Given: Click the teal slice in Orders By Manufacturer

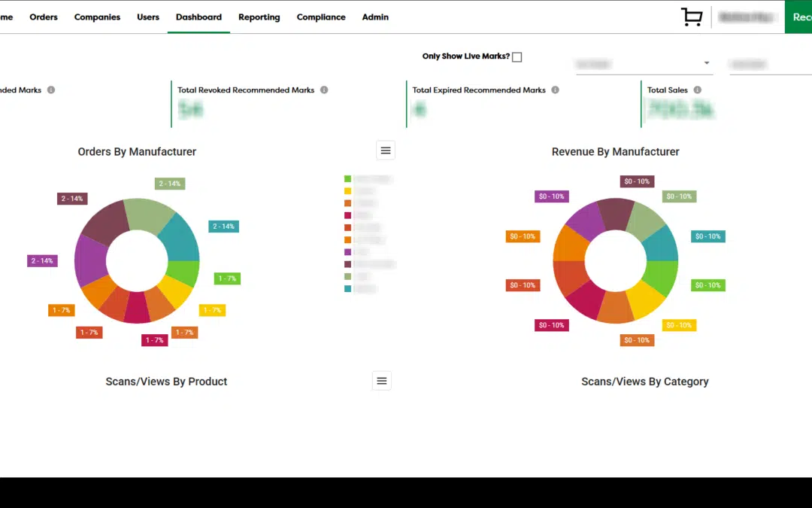Looking at the screenshot, I should [180, 236].
